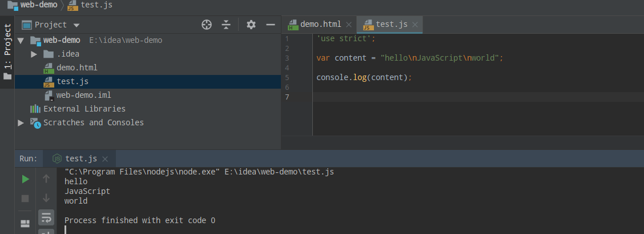The width and height of the screenshot is (644, 234).
Task: Select Scratches and Consoles node
Action: 94,122
